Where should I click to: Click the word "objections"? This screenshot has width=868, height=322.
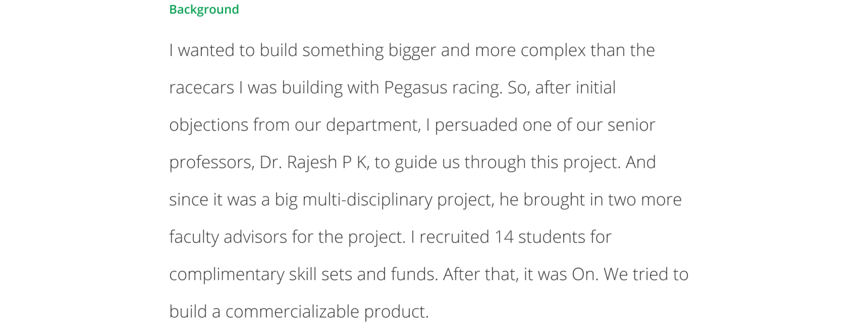[x=209, y=125]
